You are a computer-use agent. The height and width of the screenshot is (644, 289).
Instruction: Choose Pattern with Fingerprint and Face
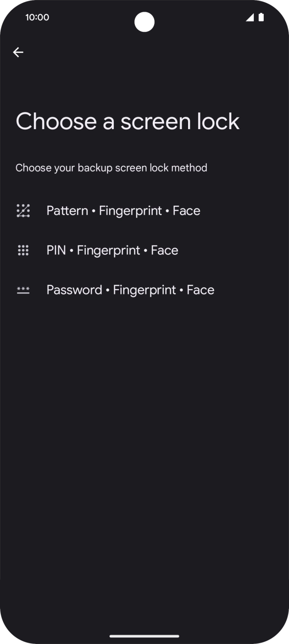[123, 210]
